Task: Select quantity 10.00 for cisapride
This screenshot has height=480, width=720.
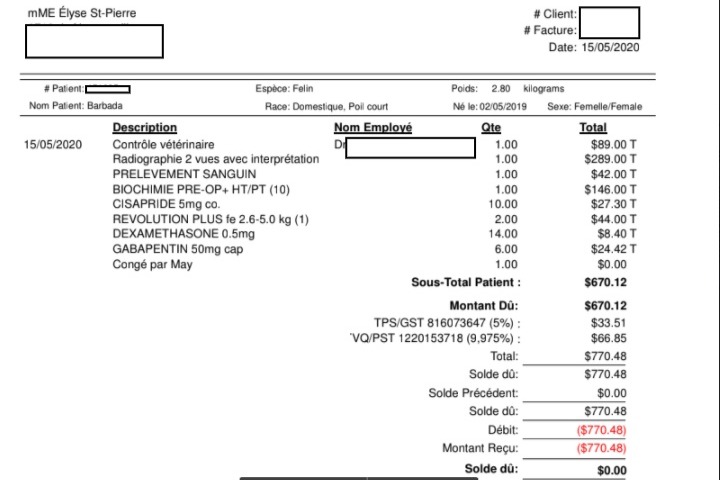Action: click(503, 204)
